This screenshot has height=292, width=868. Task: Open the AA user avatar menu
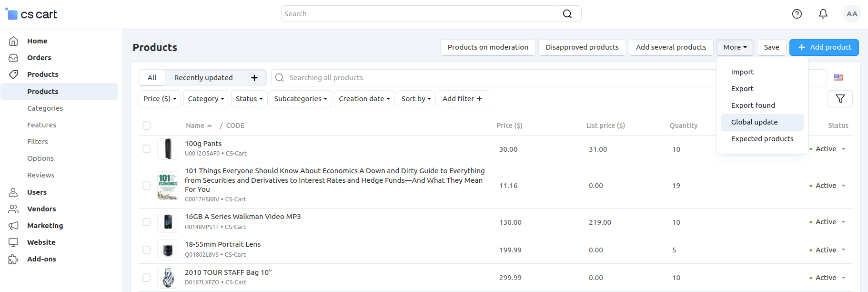pos(852,14)
